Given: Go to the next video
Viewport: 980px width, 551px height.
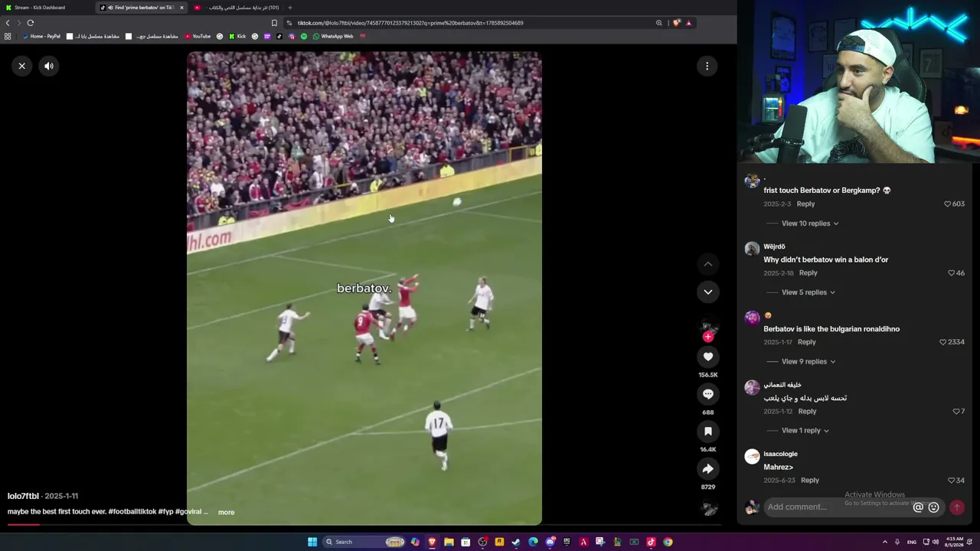Looking at the screenshot, I should coord(708,292).
